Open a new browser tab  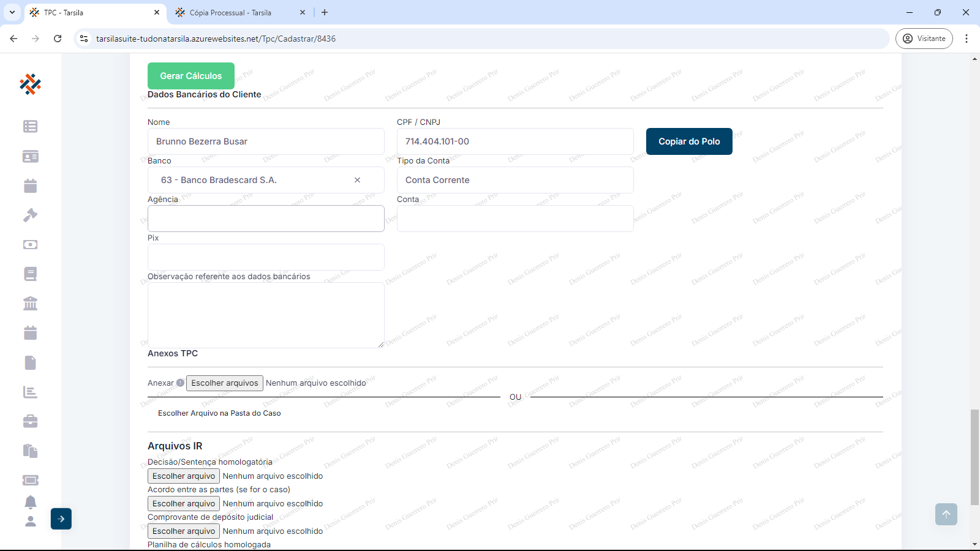(325, 12)
